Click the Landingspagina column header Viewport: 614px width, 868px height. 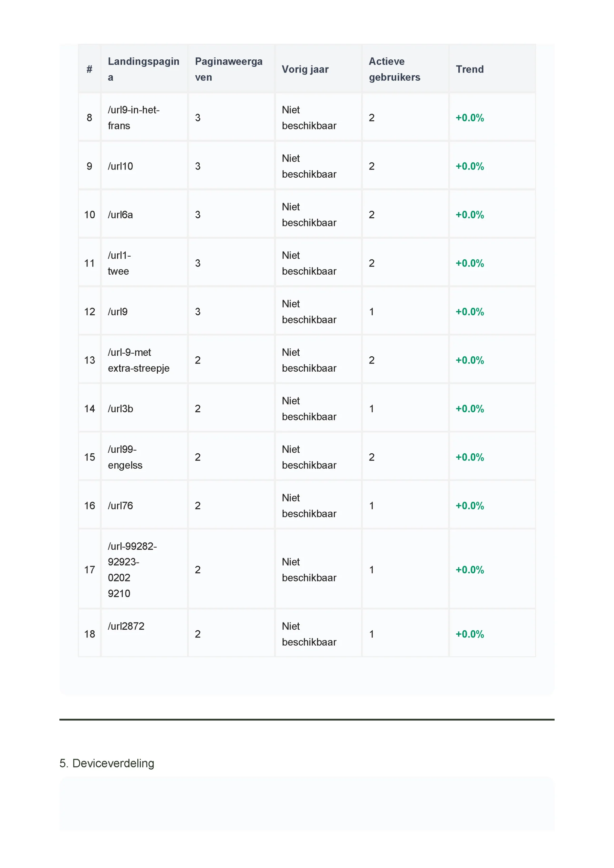point(143,69)
